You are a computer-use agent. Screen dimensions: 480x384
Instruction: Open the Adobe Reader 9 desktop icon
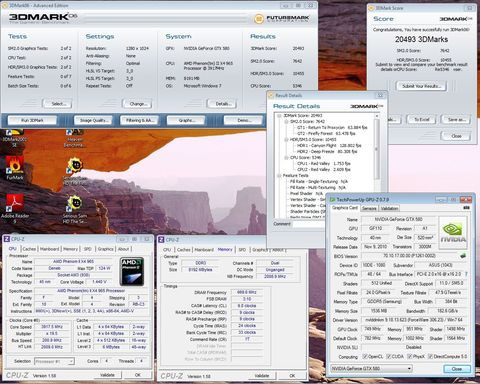[15, 209]
